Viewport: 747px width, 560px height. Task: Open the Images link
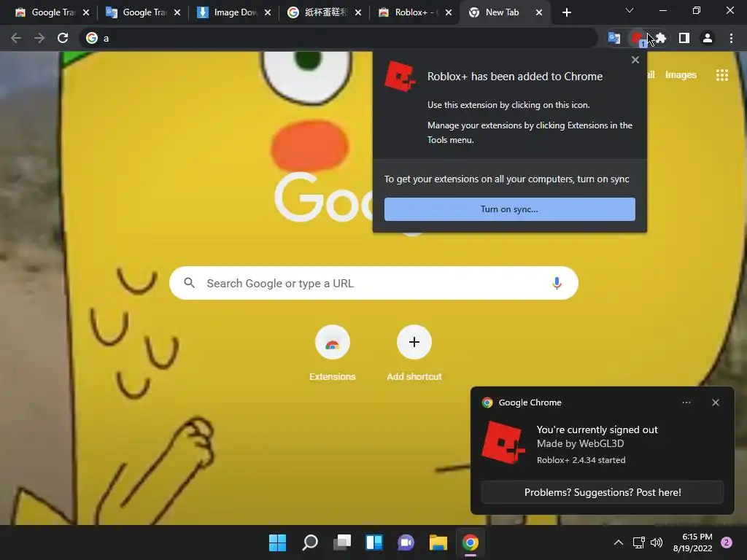[x=681, y=75]
